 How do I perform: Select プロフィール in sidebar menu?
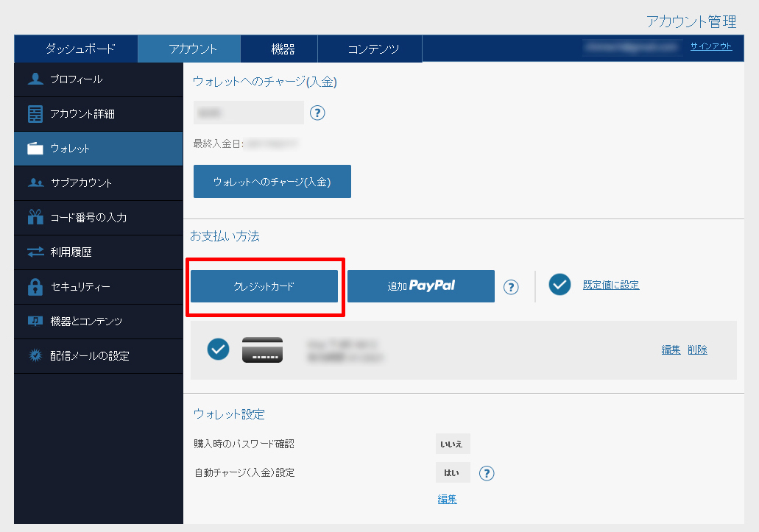[x=99, y=79]
